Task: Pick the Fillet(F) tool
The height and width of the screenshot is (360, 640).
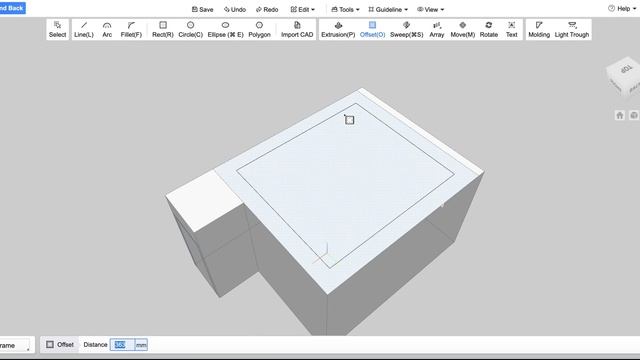Action: tap(131, 29)
